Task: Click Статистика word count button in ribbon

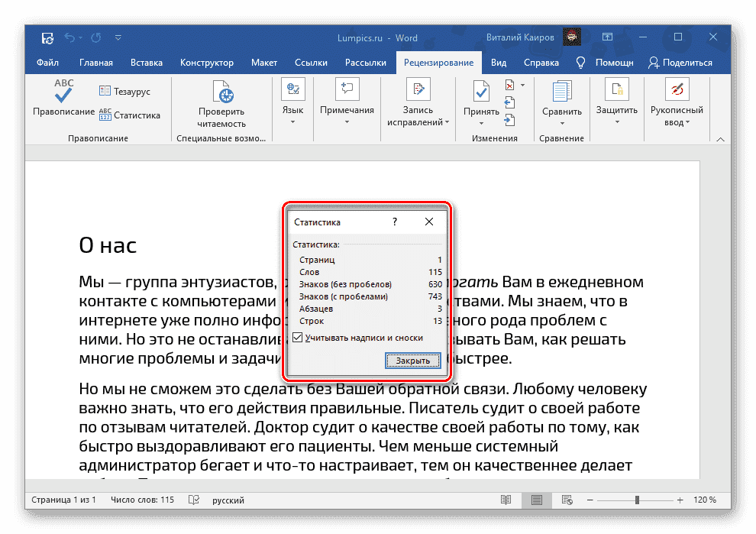Action: [x=129, y=115]
